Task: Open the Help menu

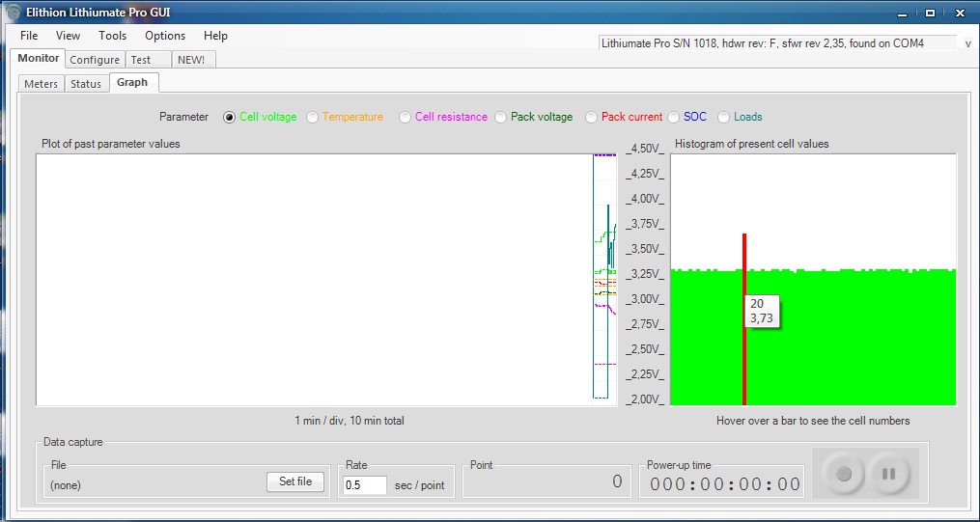Action: (215, 36)
